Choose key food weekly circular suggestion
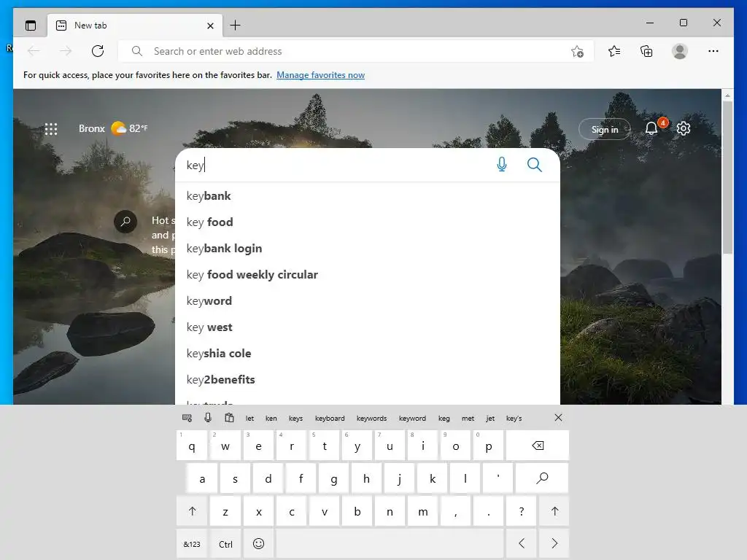 tap(368, 274)
